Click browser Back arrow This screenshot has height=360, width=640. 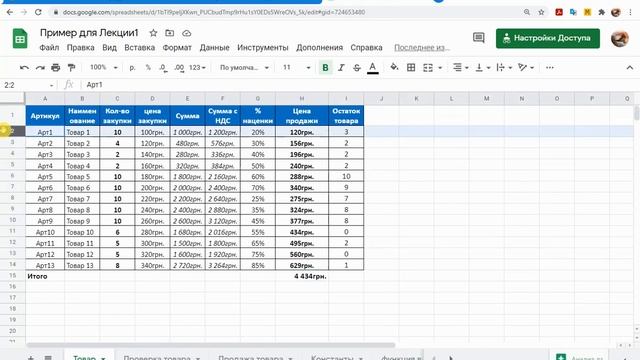tap(10, 12)
